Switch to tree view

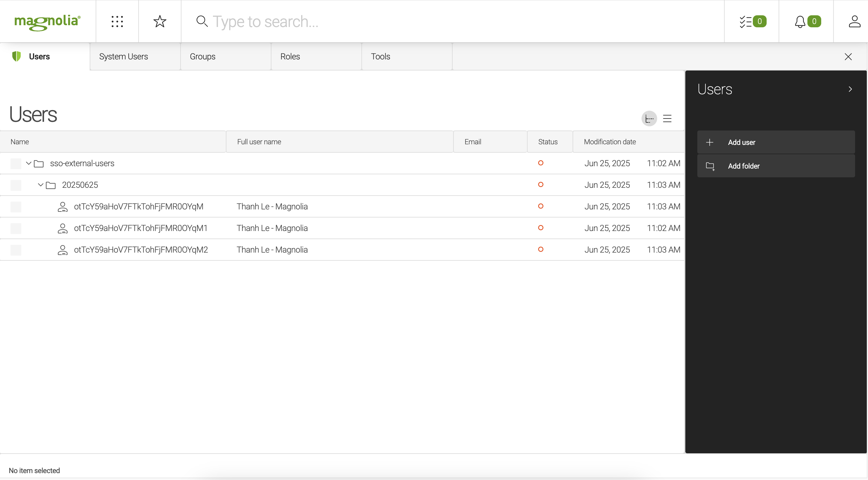[649, 118]
